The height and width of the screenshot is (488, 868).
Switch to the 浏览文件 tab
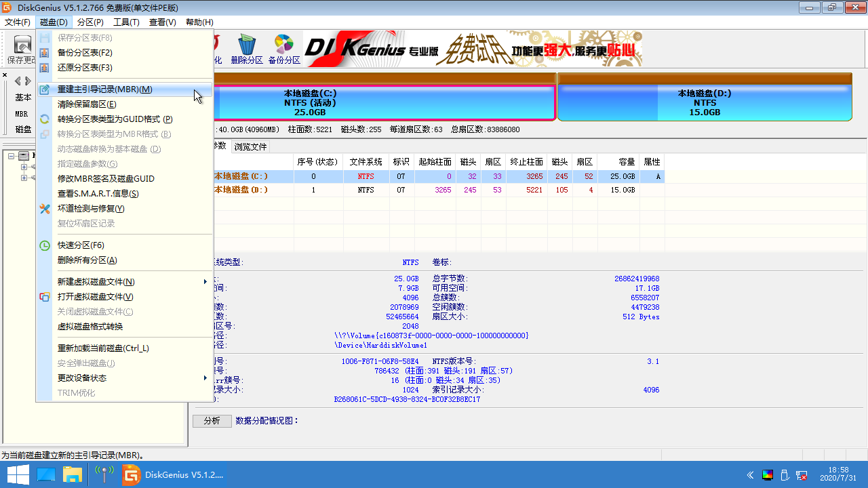click(x=251, y=146)
